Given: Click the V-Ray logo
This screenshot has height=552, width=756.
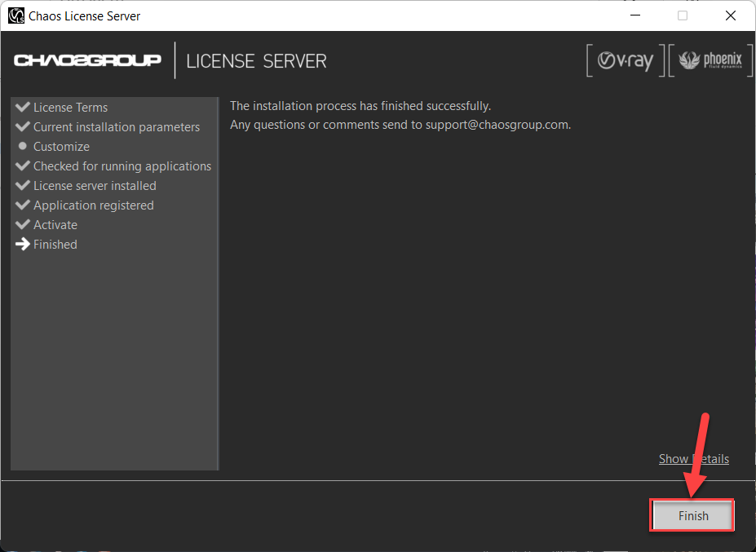Looking at the screenshot, I should click(626, 61).
